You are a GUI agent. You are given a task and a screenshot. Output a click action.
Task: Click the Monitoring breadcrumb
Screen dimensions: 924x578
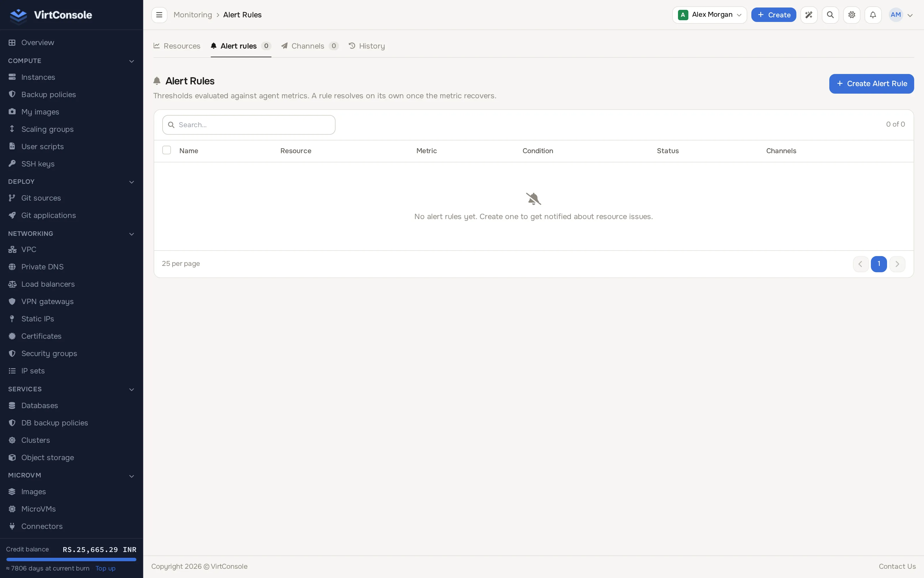pos(193,15)
